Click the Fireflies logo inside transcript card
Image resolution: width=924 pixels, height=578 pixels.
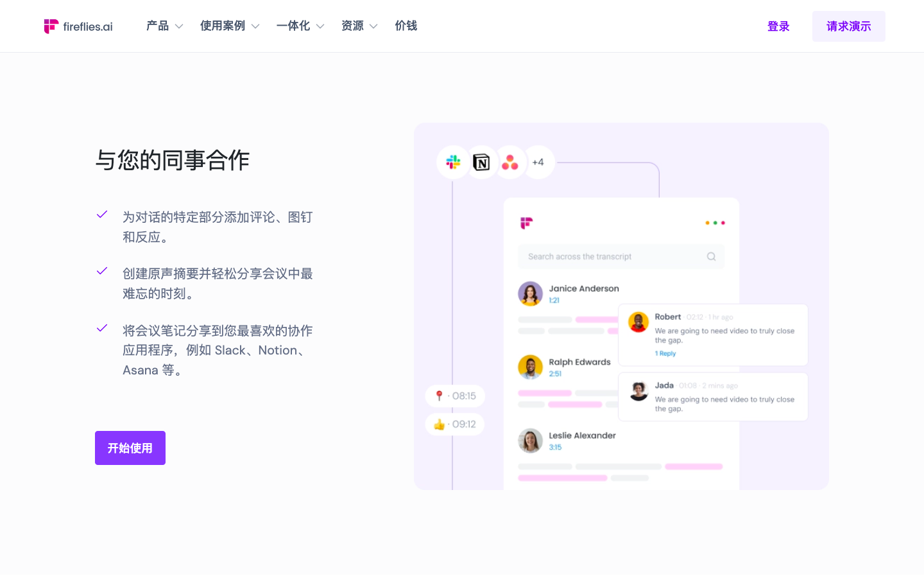click(526, 223)
